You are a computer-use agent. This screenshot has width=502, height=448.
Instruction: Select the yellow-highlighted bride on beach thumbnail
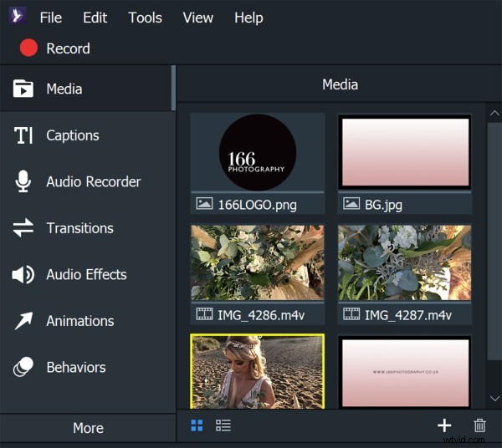click(x=258, y=371)
